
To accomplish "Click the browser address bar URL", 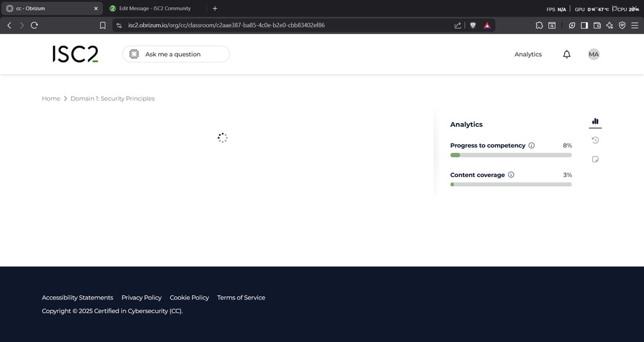I will pyautogui.click(x=226, y=26).
